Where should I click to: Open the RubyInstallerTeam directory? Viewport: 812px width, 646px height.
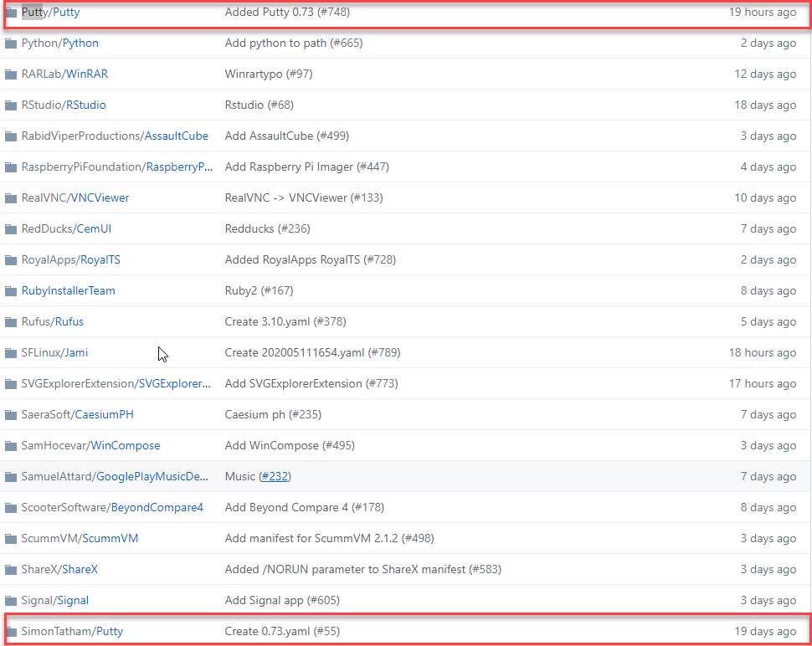pyautogui.click(x=68, y=290)
